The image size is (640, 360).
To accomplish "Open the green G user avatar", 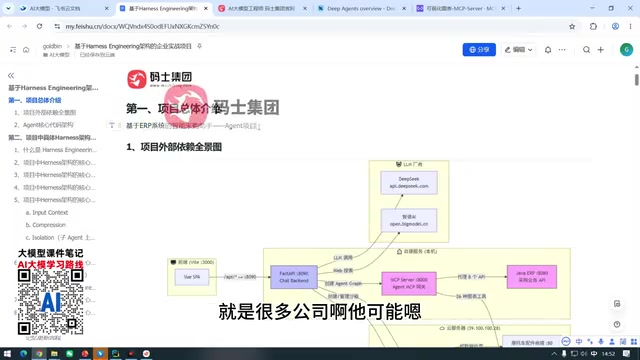I will pyautogui.click(x=627, y=50).
